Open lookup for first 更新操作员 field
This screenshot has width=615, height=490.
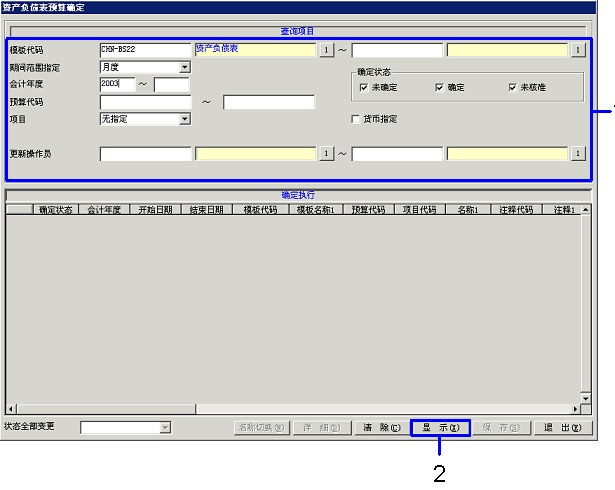click(325, 153)
